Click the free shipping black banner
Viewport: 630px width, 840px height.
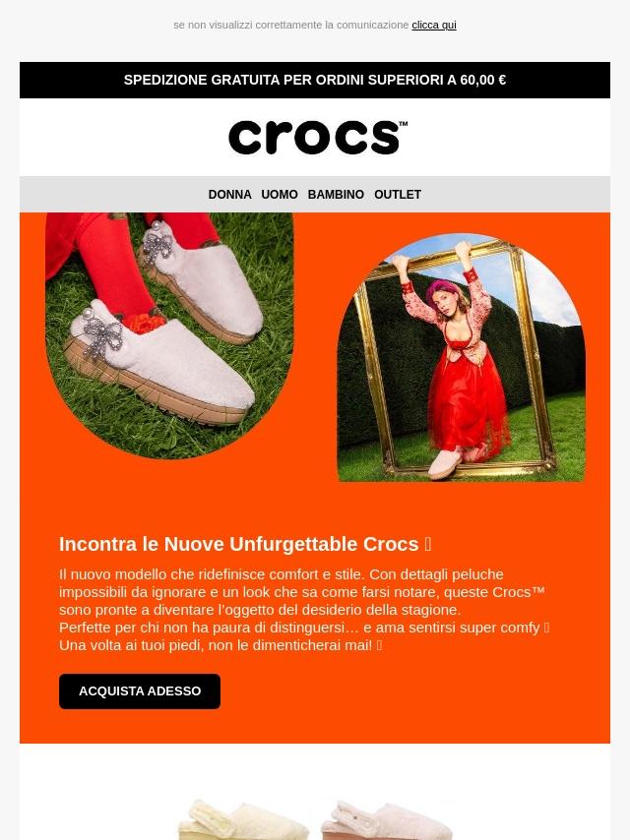(x=315, y=80)
